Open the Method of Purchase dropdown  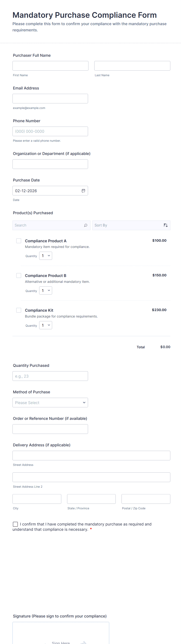pyautogui.click(x=50, y=402)
